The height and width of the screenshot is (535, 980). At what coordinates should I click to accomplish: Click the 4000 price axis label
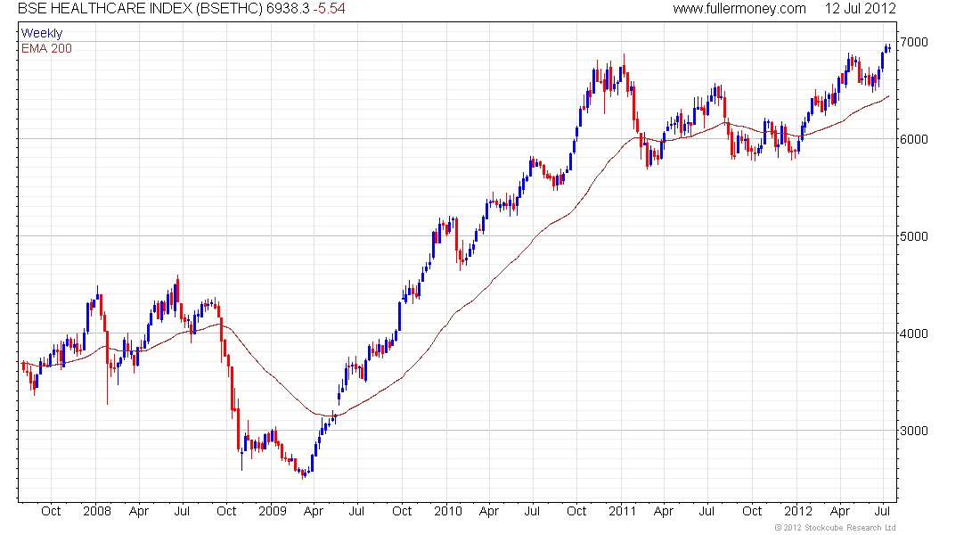click(x=914, y=333)
